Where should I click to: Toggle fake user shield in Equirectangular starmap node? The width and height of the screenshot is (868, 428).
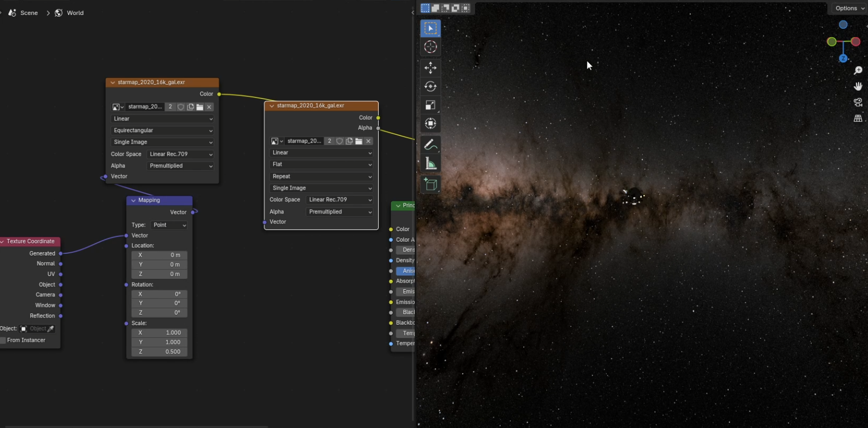tap(180, 107)
